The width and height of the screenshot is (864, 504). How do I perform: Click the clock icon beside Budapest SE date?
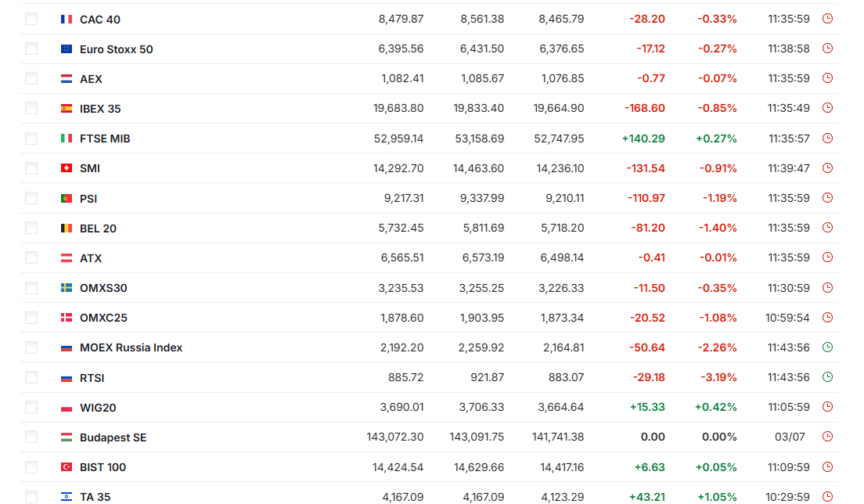[827, 437]
